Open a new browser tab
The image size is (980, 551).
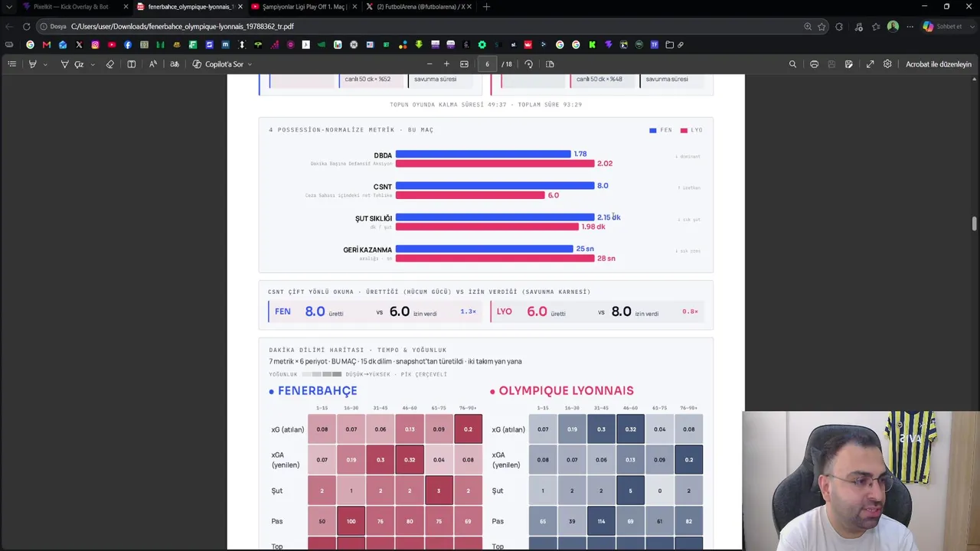click(x=486, y=7)
